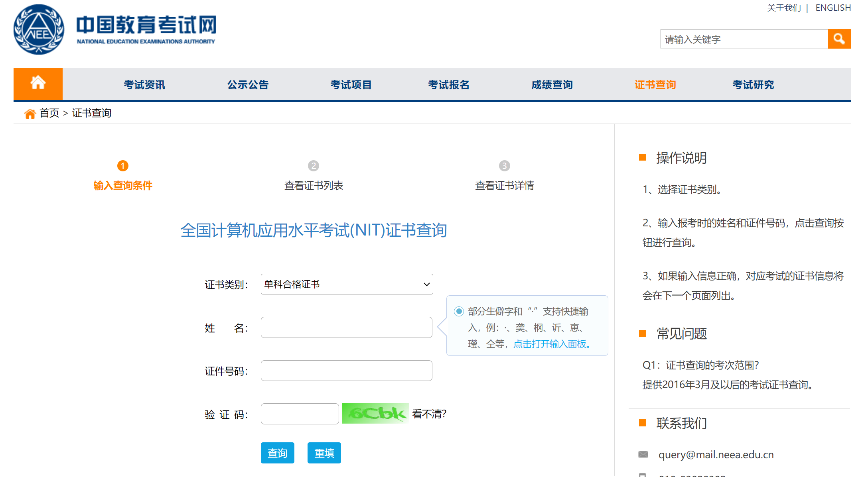The height and width of the screenshot is (477, 868).
Task: Switch to the ENGLISH version link
Action: 833,8
